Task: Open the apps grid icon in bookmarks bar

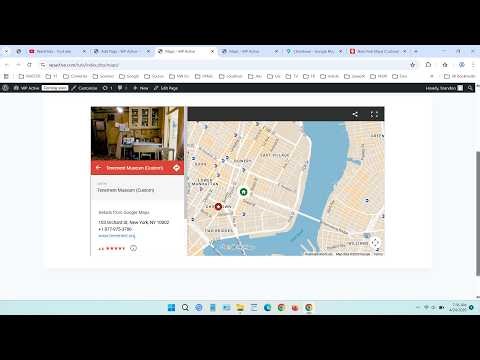Action: pyautogui.click(x=6, y=76)
